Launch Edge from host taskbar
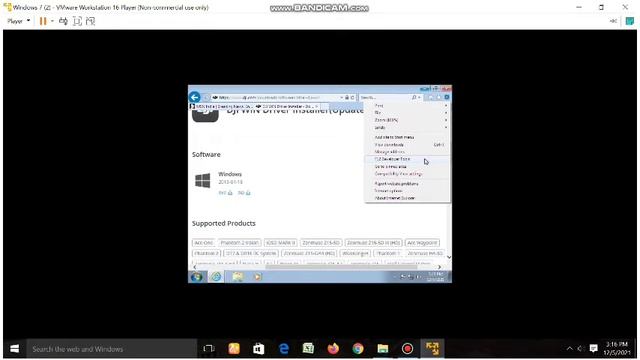Viewport: 640px width, 360px height. 284,349
